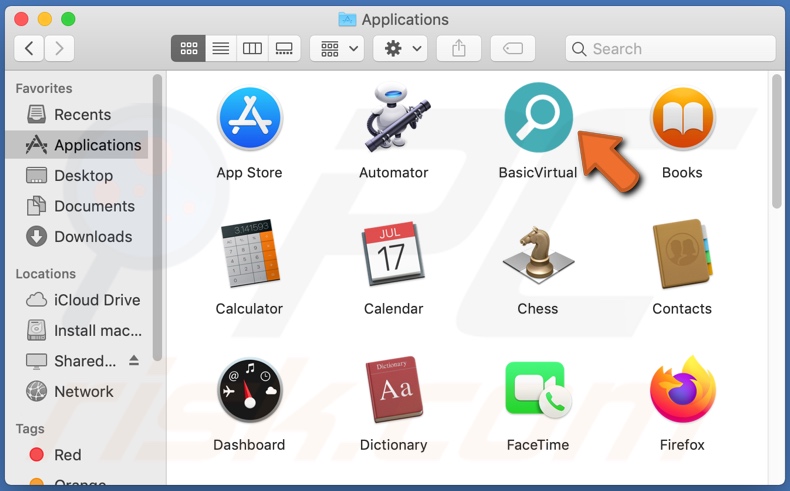
Task: Go forward with the right chevron button
Action: tap(59, 48)
